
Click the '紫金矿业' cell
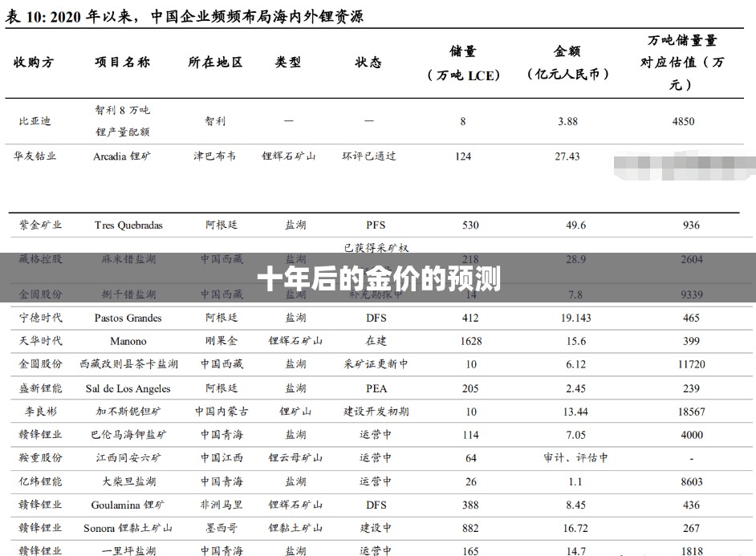point(40,225)
